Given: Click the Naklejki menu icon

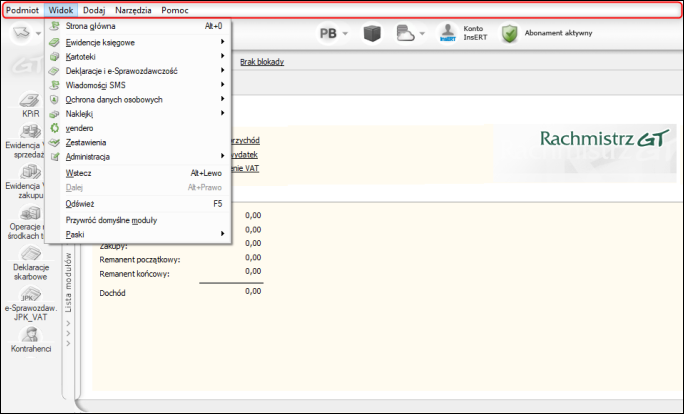Looking at the screenshot, I should (54, 114).
